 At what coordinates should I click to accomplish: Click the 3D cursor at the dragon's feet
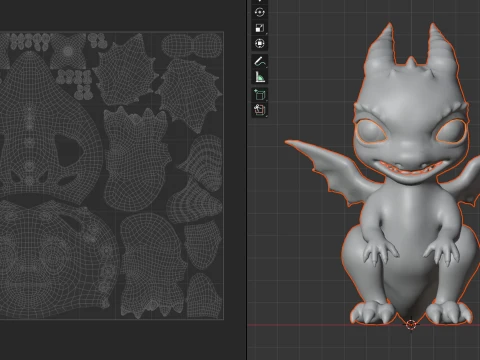411,324
